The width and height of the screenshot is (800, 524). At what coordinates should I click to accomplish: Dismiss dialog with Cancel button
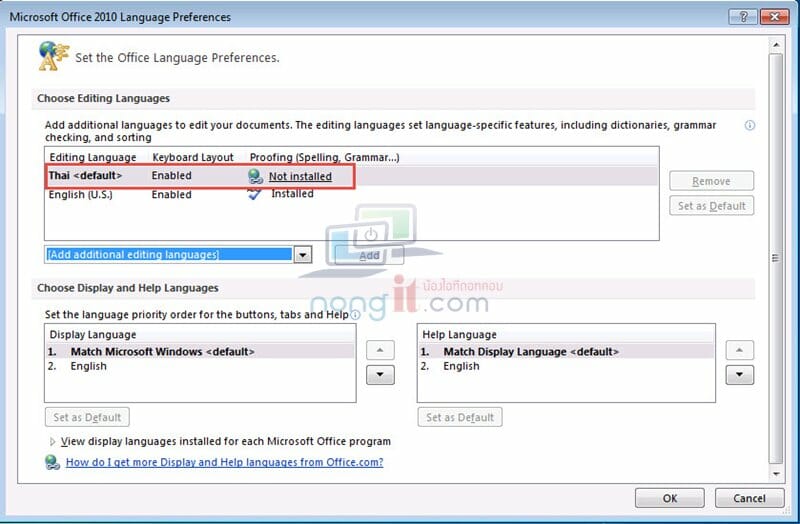click(x=749, y=498)
